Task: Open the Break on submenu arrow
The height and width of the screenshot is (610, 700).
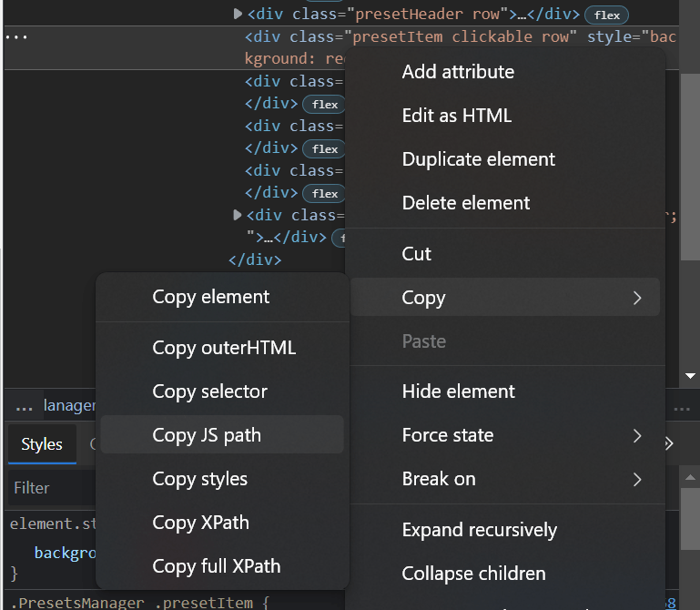Action: (x=637, y=479)
